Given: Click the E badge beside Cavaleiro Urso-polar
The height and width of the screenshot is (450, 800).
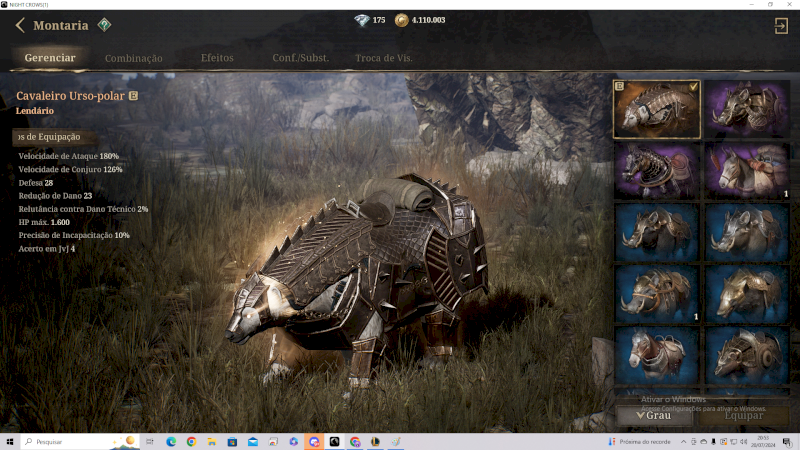Looking at the screenshot, I should (133, 97).
